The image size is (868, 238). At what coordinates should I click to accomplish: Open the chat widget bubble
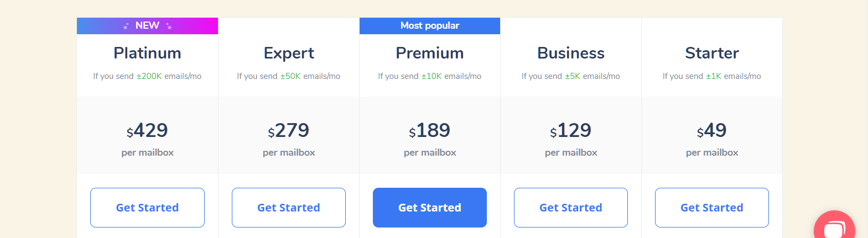click(835, 227)
